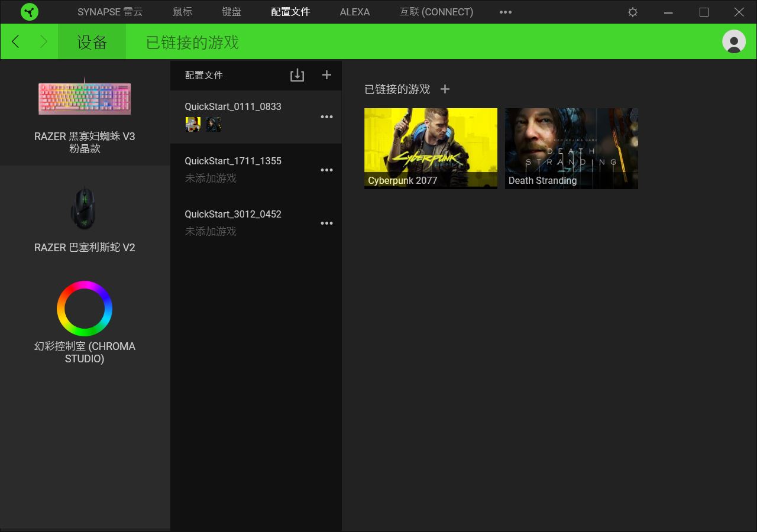This screenshot has width=757, height=532.
Task: Add a linked game with plus icon
Action: [x=445, y=89]
